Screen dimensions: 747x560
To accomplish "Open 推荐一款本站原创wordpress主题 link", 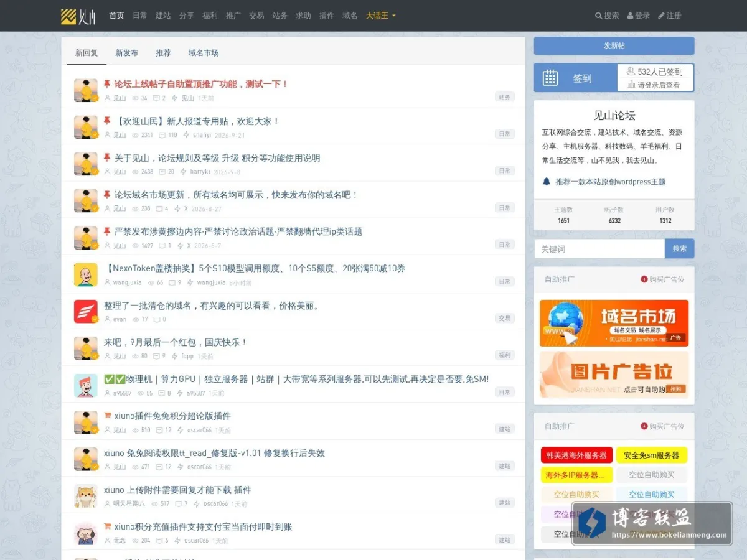I will 610,182.
